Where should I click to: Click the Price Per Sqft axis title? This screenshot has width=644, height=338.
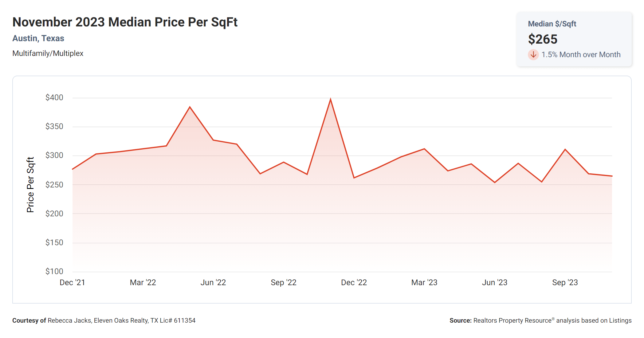tap(30, 185)
